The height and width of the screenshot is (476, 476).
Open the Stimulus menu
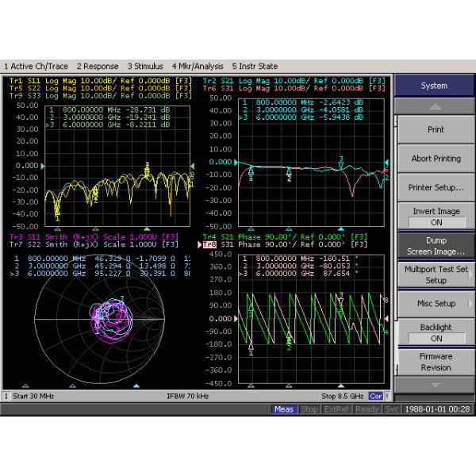click(x=145, y=67)
